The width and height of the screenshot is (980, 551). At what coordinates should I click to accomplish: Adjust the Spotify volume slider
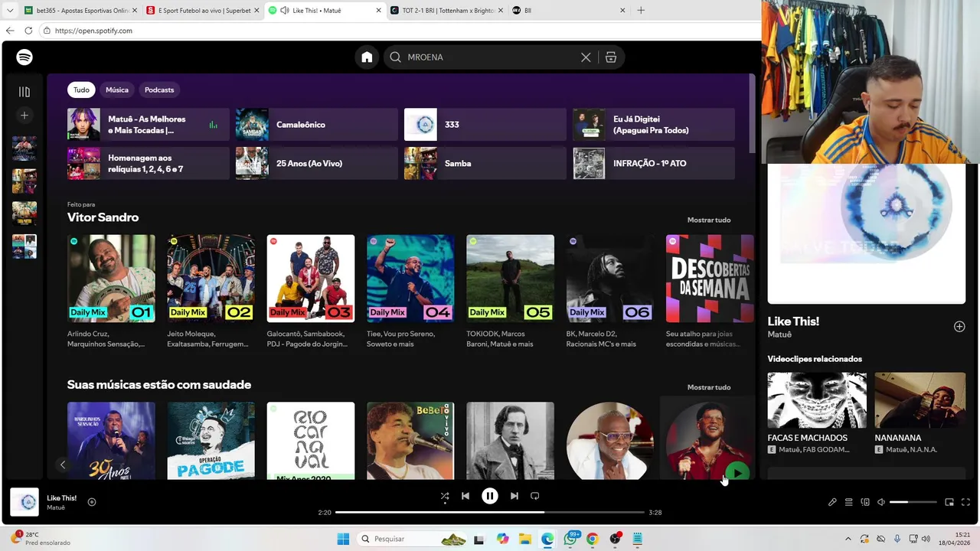point(913,502)
